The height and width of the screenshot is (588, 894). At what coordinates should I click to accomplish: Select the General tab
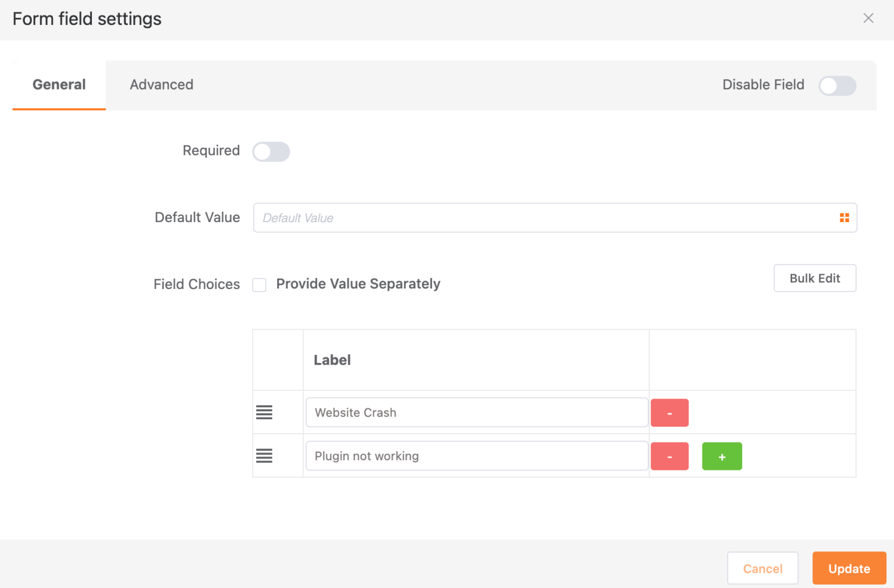[58, 84]
